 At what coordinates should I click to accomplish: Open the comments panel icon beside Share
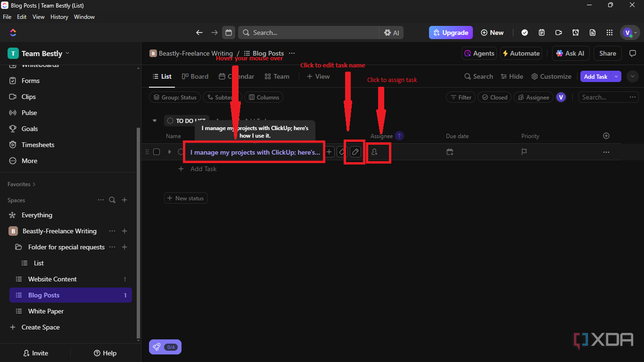633,53
